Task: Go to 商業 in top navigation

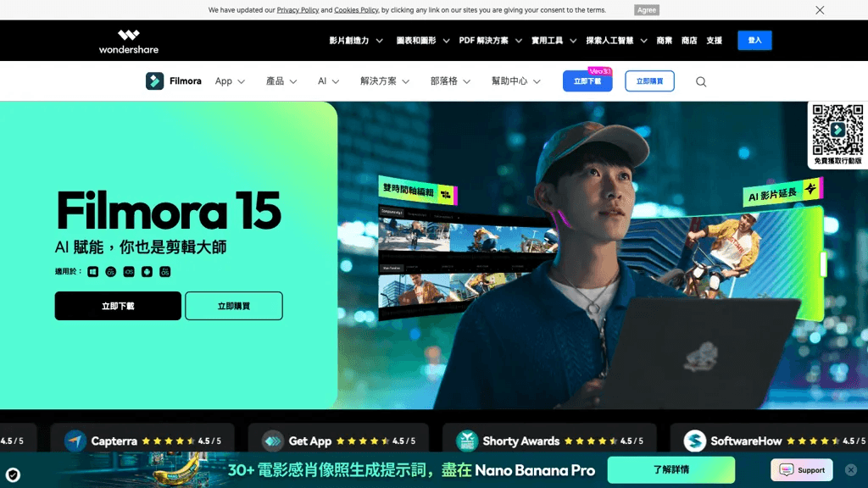Action: coord(665,41)
